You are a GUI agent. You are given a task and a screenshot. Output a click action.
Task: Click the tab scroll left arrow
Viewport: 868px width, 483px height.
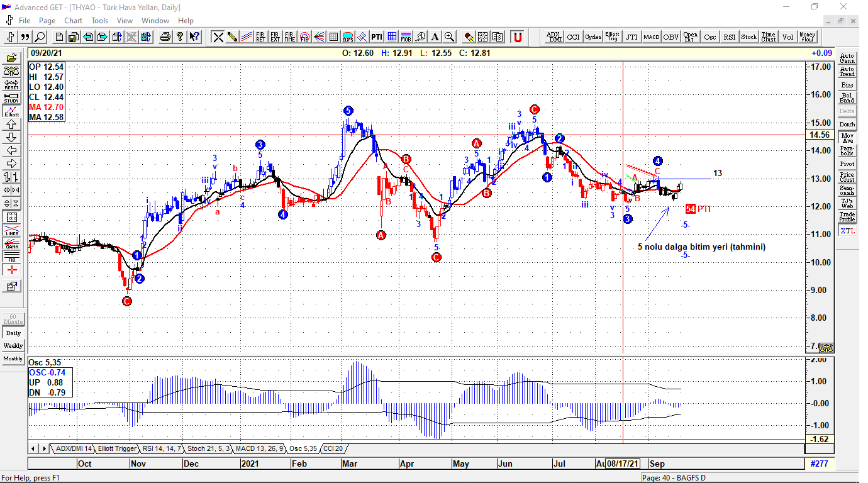(34, 448)
